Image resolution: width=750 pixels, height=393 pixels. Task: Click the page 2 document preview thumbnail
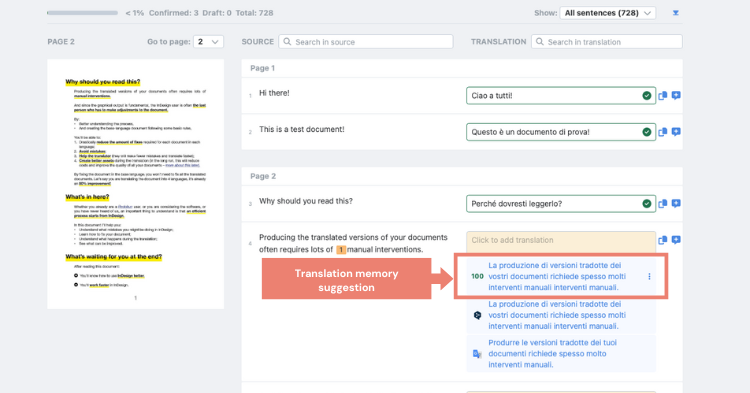(135, 184)
